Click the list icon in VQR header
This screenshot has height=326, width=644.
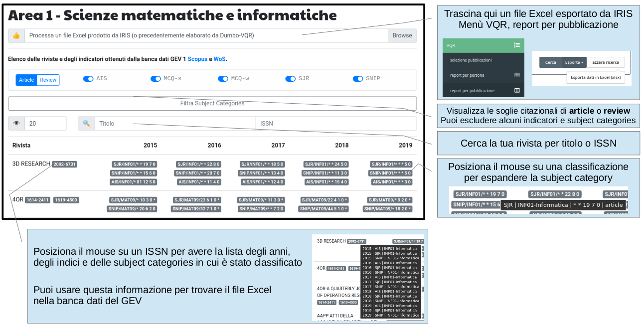tap(517, 45)
